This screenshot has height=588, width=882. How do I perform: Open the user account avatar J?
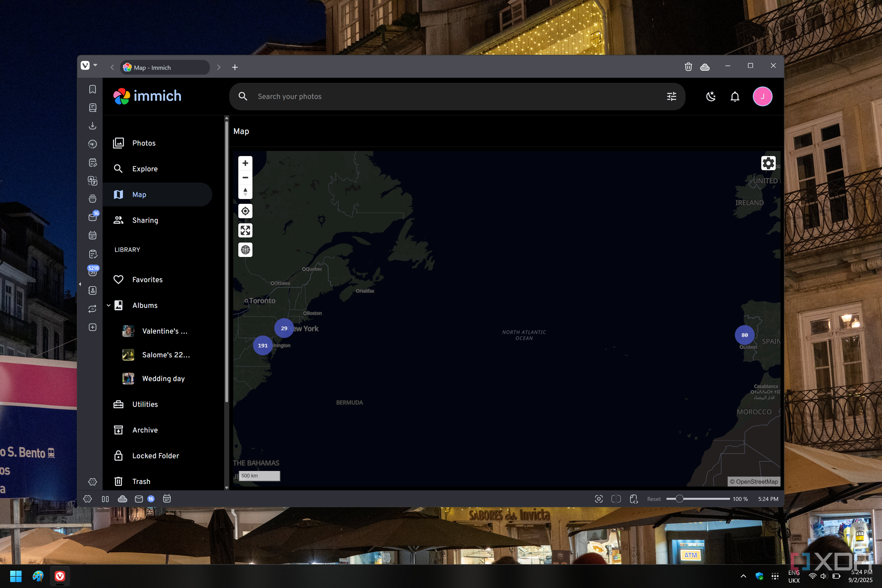point(762,96)
